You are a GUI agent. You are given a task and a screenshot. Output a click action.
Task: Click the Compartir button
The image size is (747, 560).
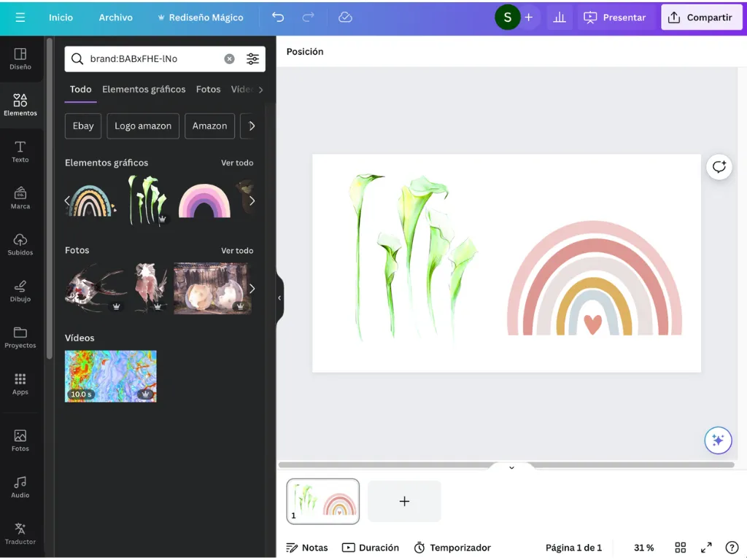[x=701, y=17]
